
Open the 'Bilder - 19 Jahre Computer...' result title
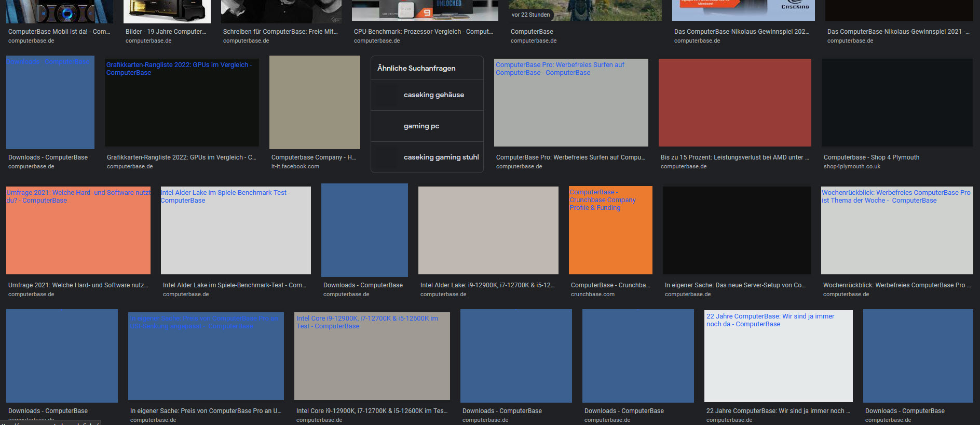click(166, 32)
